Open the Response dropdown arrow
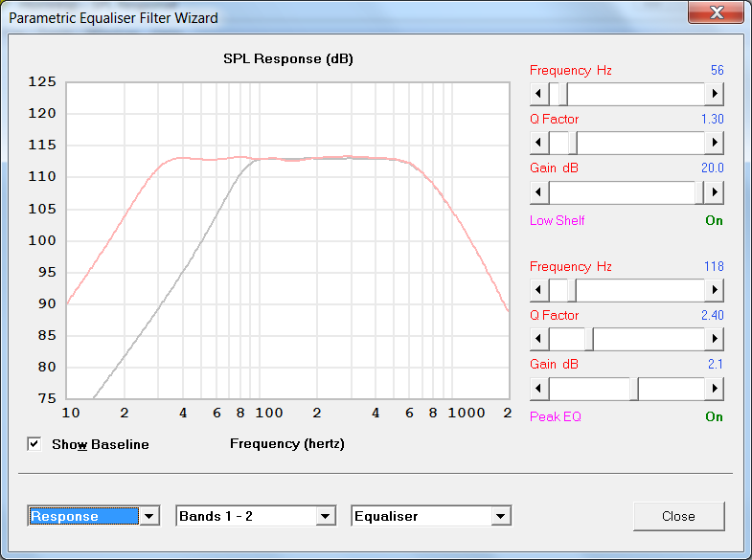 coord(149,516)
